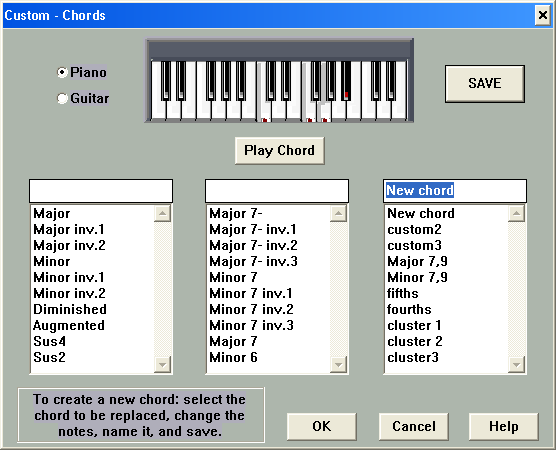556x450 pixels.
Task: Choose cluster 2 from custom list
Action: click(x=415, y=341)
